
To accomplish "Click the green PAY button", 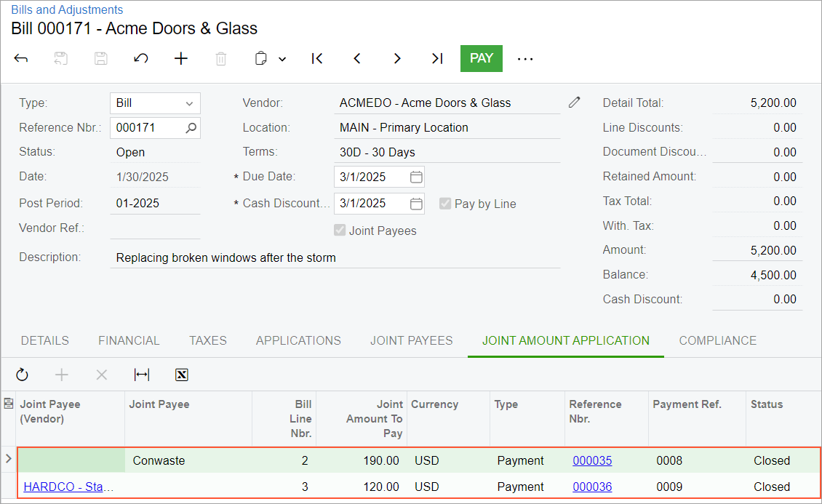I will point(481,58).
